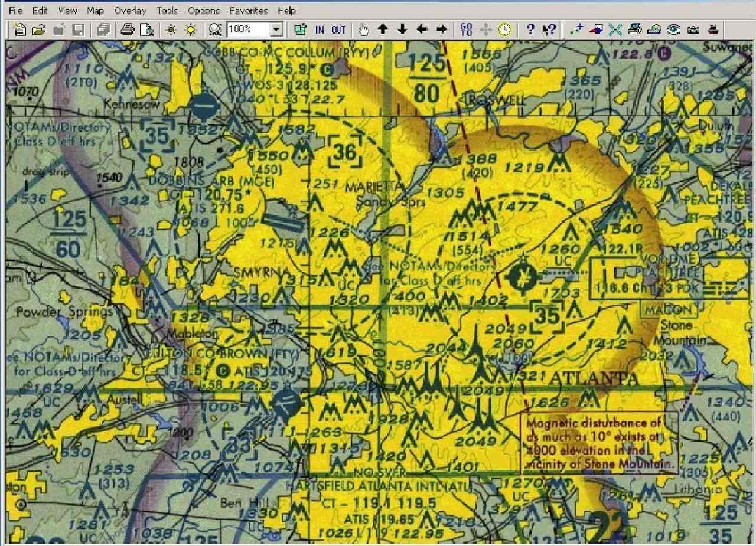
Task: Click the grayed-out Save disk icon
Action: (78, 30)
